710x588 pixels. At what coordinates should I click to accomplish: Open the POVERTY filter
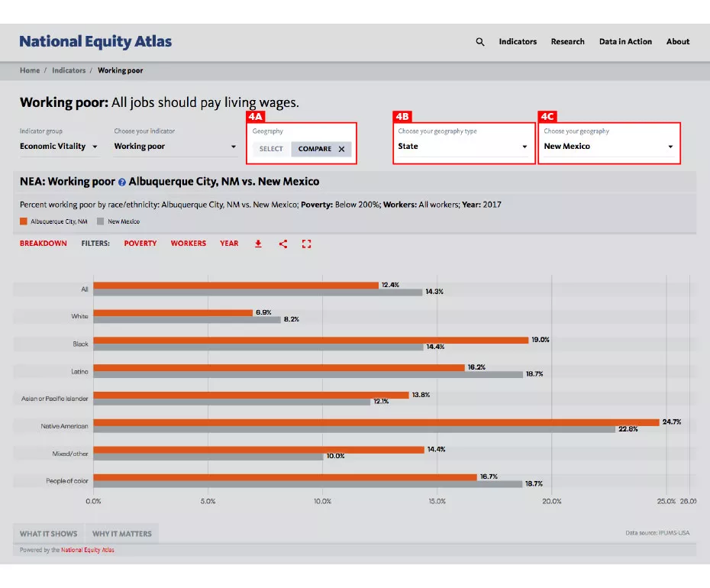(140, 243)
